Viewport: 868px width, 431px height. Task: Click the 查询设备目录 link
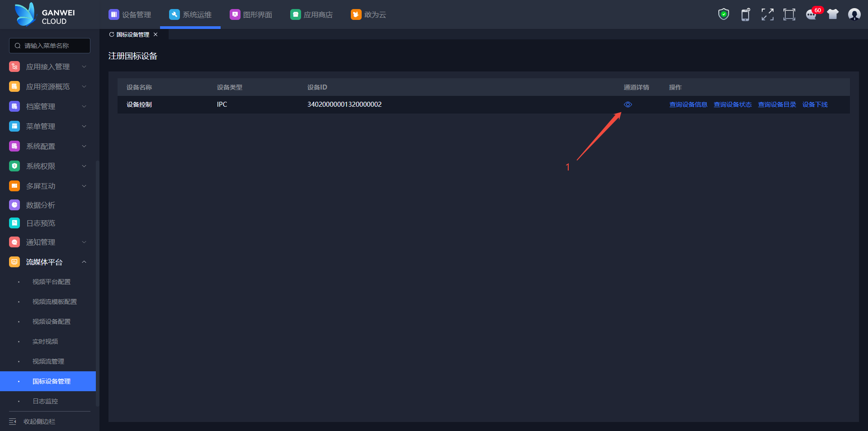[x=777, y=104]
